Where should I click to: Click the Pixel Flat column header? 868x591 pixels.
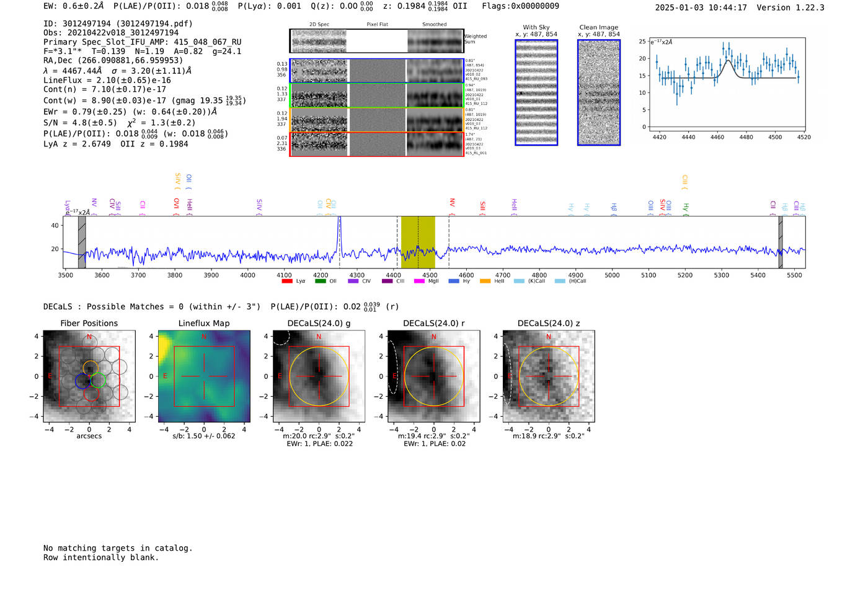click(x=378, y=25)
